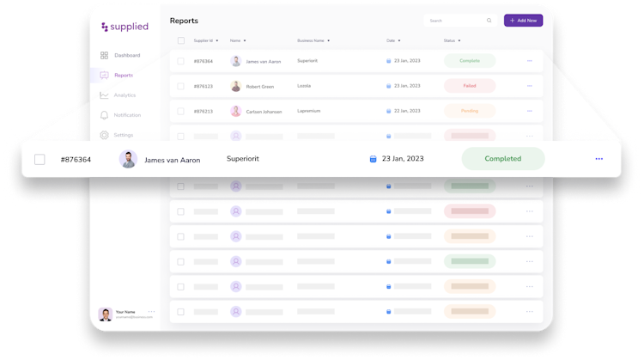Screen dimensions: 644x360
Task: Click the Lapremium business name
Action: click(308, 111)
